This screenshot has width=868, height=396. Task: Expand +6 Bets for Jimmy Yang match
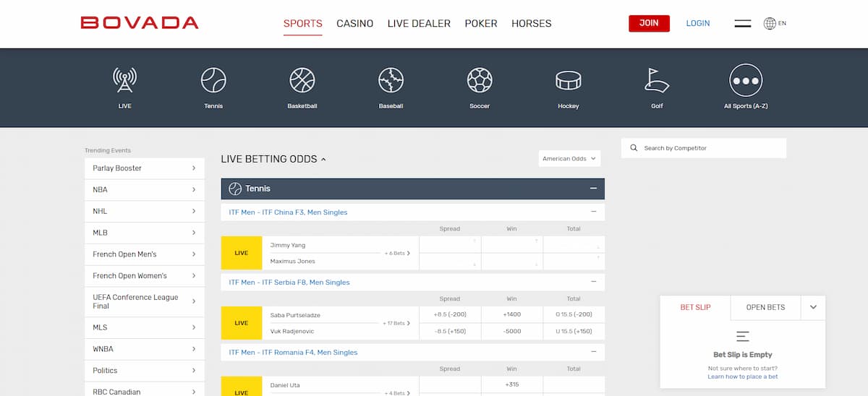coord(397,253)
